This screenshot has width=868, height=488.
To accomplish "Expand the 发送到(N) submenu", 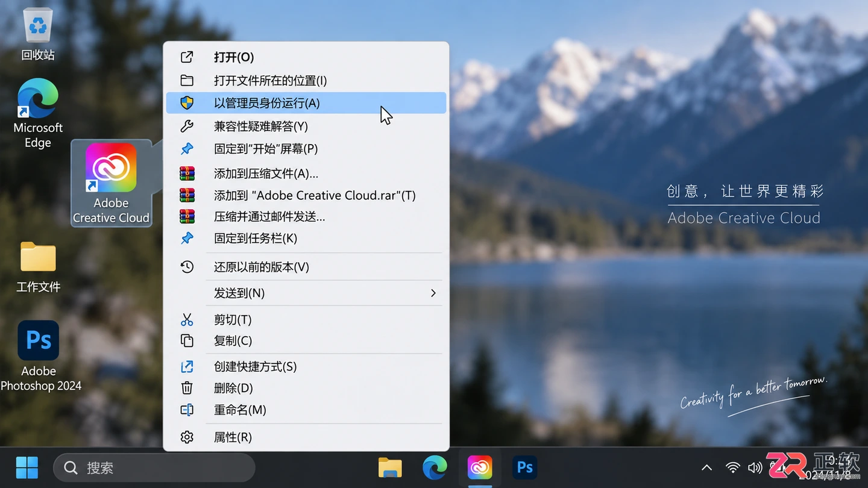I will click(x=306, y=293).
